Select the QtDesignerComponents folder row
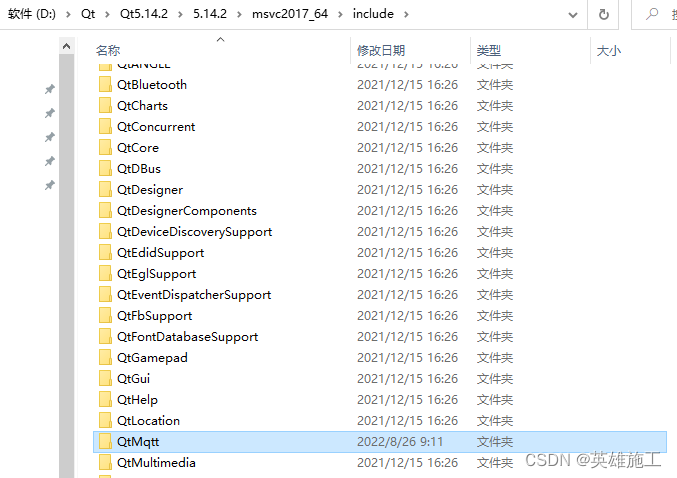Viewport: 677px width, 478px height. (380, 211)
